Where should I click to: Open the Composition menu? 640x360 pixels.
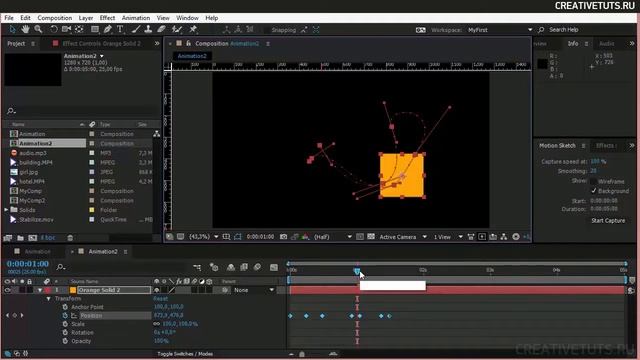(x=55, y=18)
